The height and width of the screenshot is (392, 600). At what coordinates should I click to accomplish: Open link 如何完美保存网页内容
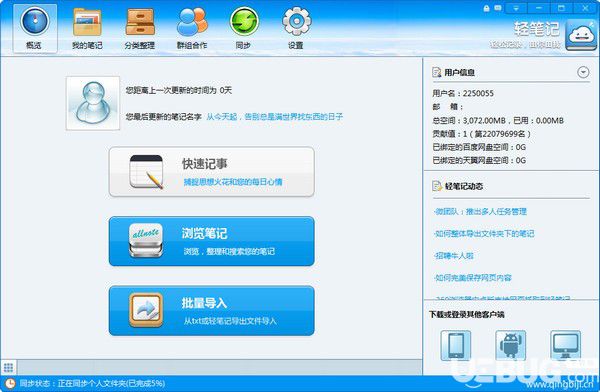[473, 278]
